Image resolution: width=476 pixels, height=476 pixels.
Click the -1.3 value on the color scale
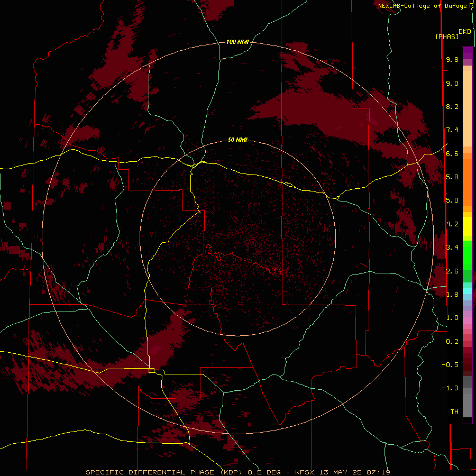pyautogui.click(x=450, y=388)
